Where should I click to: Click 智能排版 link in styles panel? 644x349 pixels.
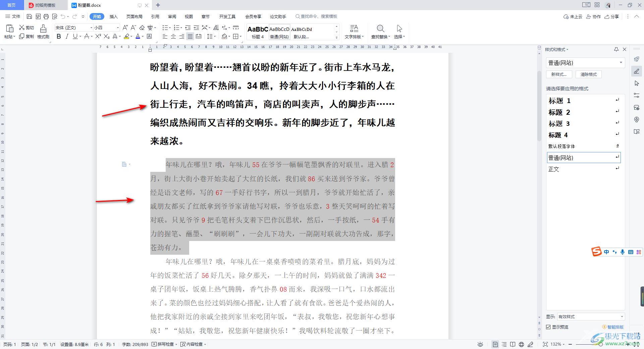pyautogui.click(x=613, y=327)
